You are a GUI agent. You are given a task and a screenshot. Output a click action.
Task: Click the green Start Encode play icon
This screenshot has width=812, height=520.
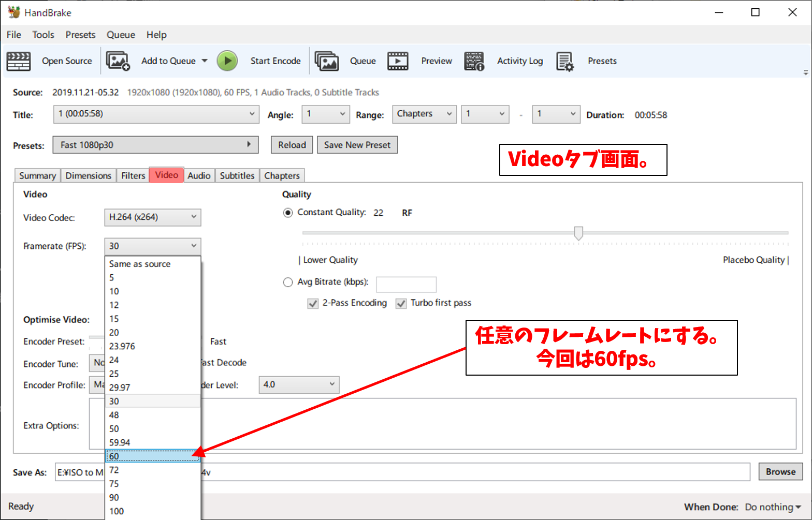(227, 61)
